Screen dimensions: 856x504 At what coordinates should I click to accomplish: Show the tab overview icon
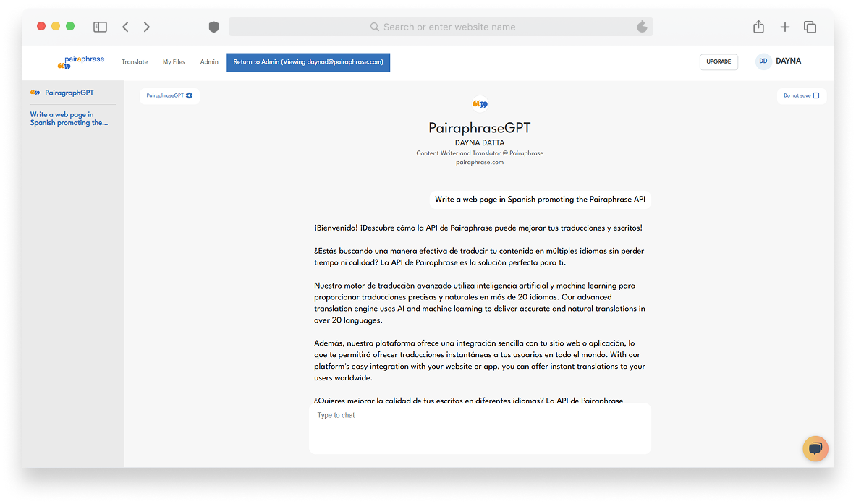pyautogui.click(x=810, y=27)
